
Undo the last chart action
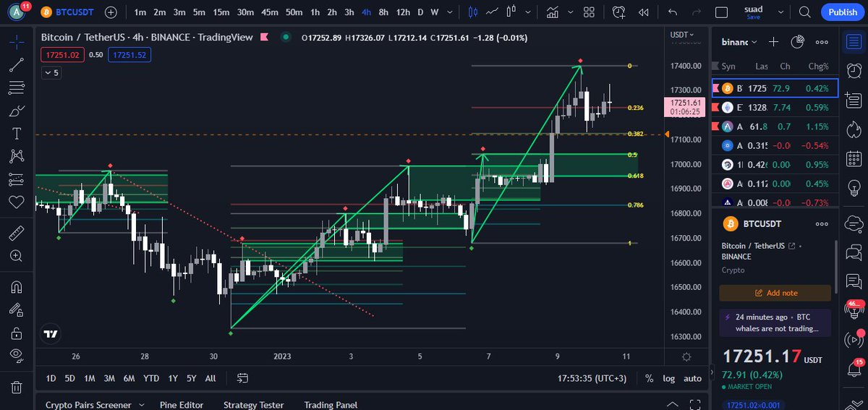(673, 12)
